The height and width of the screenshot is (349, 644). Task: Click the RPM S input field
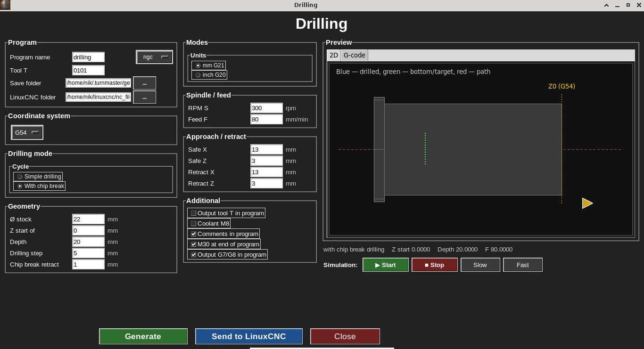pyautogui.click(x=266, y=108)
